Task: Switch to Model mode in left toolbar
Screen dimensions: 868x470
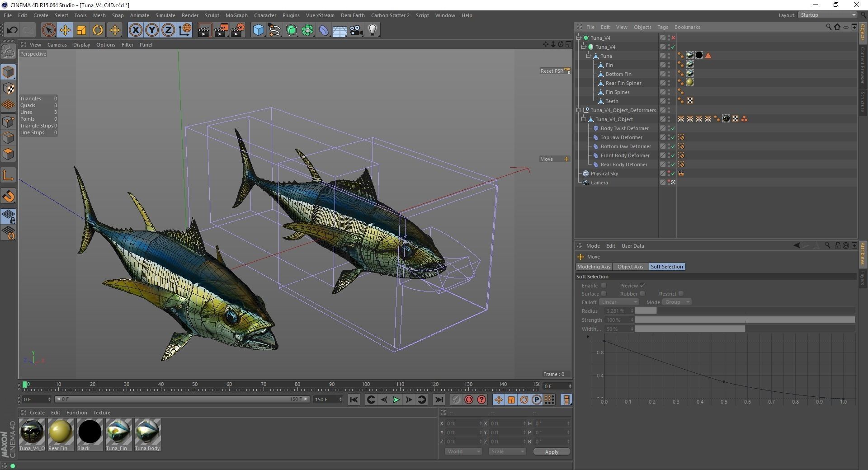Action: pyautogui.click(x=9, y=72)
